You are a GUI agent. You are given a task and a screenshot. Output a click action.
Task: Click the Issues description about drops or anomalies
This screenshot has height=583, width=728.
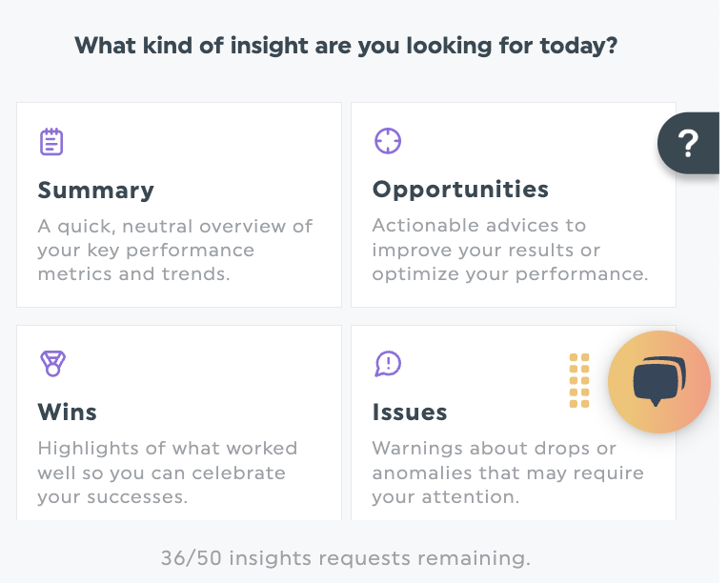(x=508, y=472)
